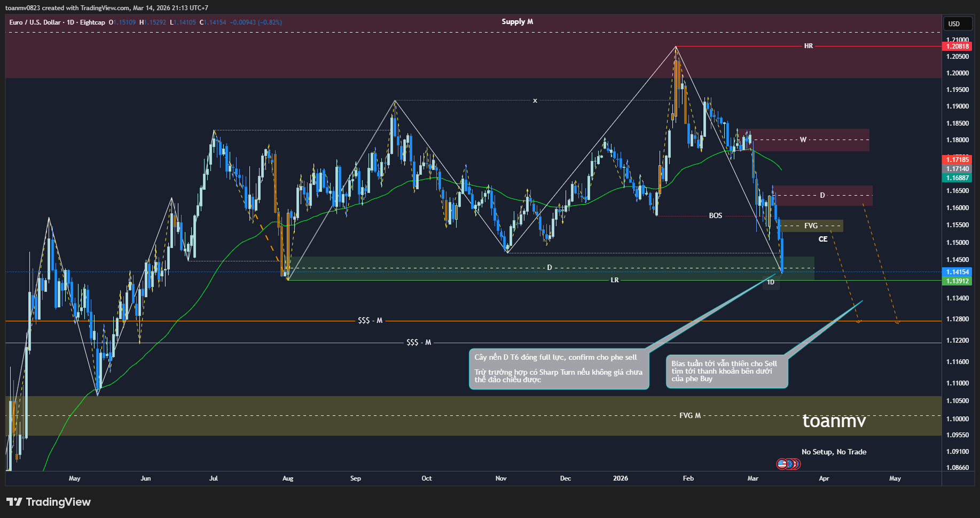
Task: Click the Nov label on the time axis
Action: tap(501, 478)
